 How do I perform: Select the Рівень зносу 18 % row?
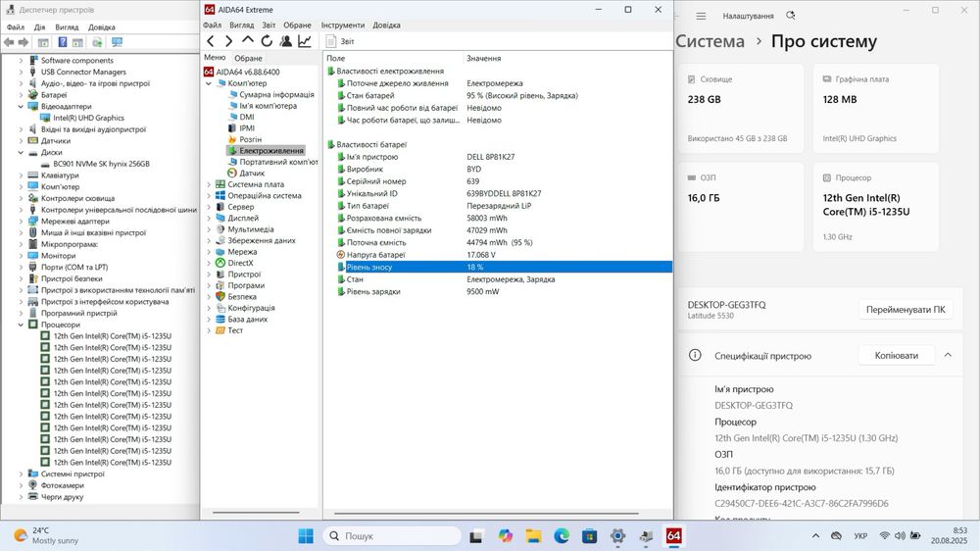[504, 267]
